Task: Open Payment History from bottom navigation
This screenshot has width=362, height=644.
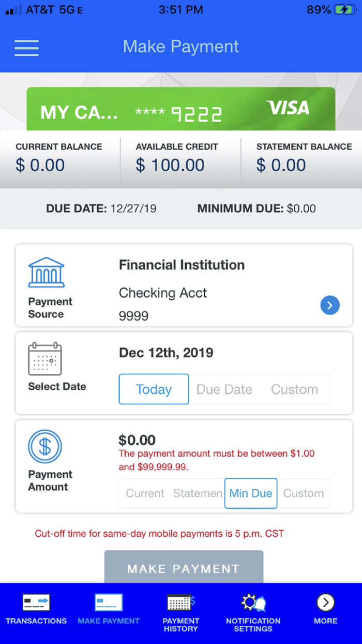Action: 180,603
